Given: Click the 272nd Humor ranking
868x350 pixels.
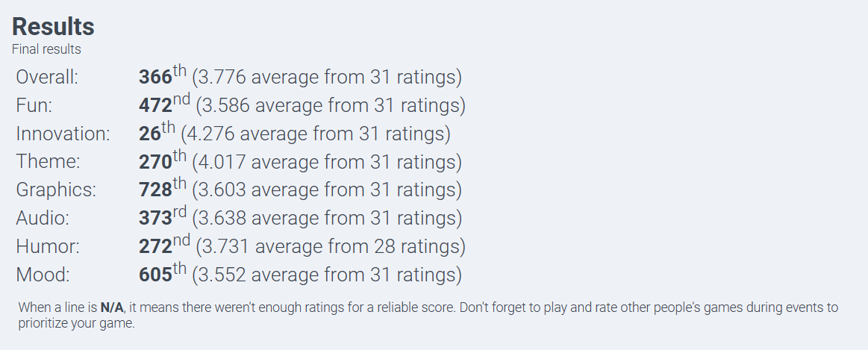Looking at the screenshot, I should pyautogui.click(x=164, y=245).
